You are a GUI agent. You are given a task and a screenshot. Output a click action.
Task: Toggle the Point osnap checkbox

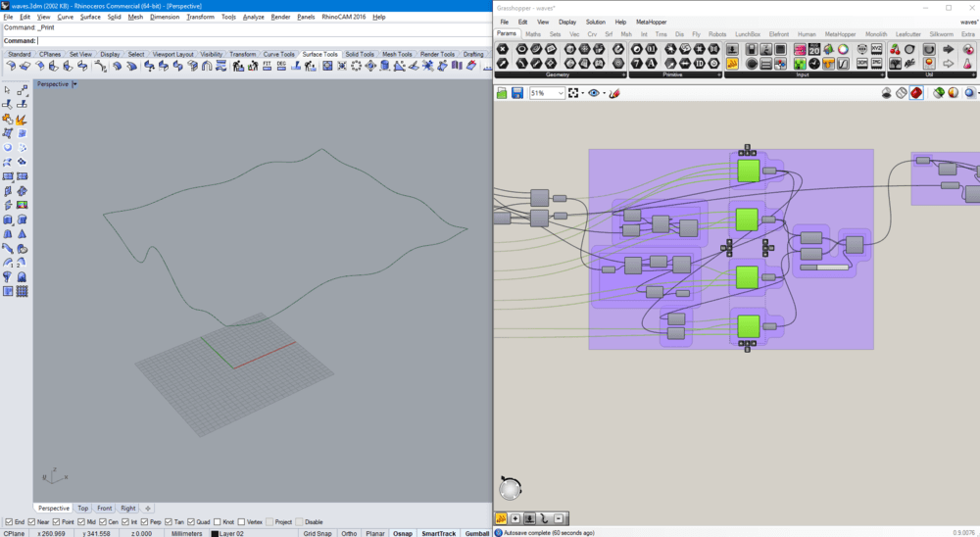[x=56, y=521]
